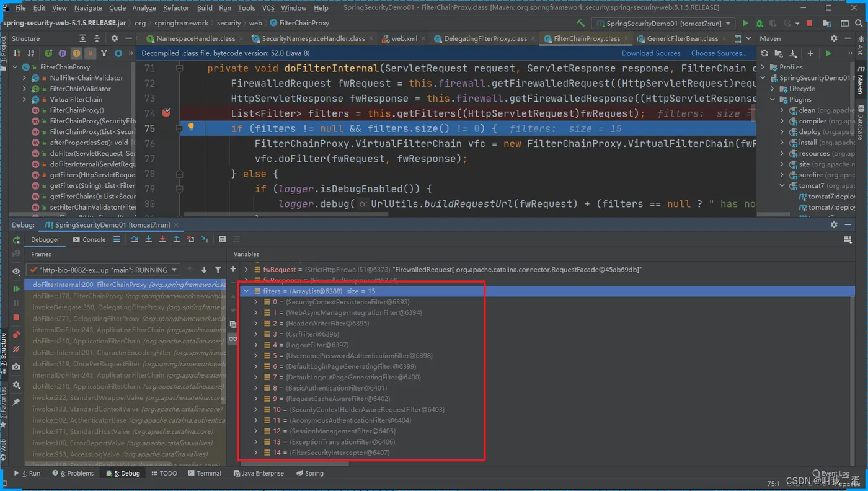This screenshot has width=868, height=491.
Task: Open Maven panel settings gear
Action: (834, 38)
